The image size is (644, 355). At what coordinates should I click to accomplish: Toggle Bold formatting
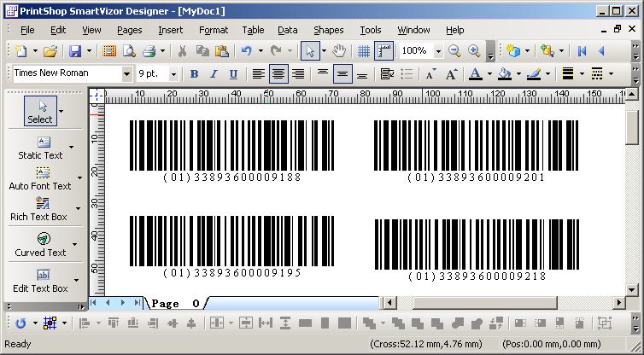(194, 74)
